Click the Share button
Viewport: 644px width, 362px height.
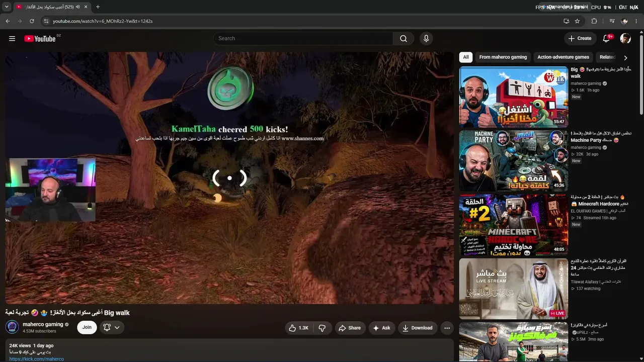click(349, 328)
